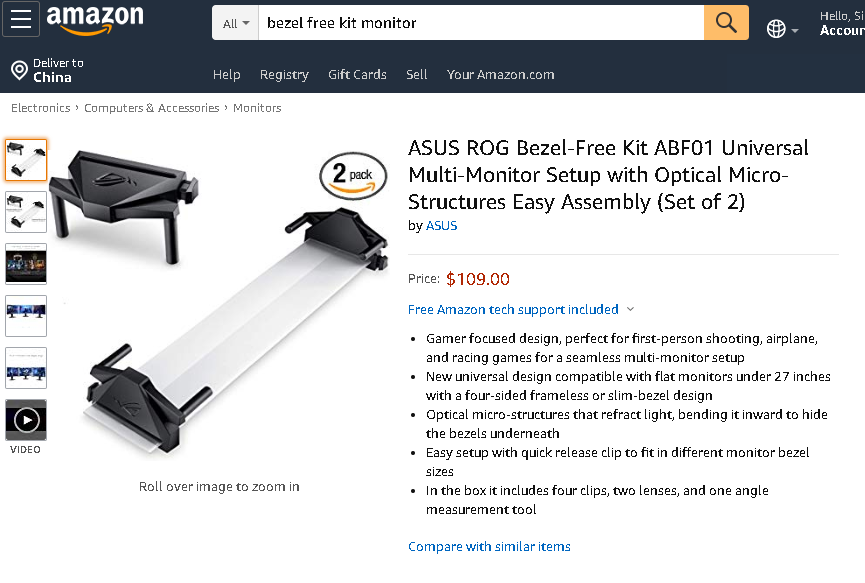Click the Deliver to China location pin
This screenshot has height=583, width=865.
(x=19, y=70)
